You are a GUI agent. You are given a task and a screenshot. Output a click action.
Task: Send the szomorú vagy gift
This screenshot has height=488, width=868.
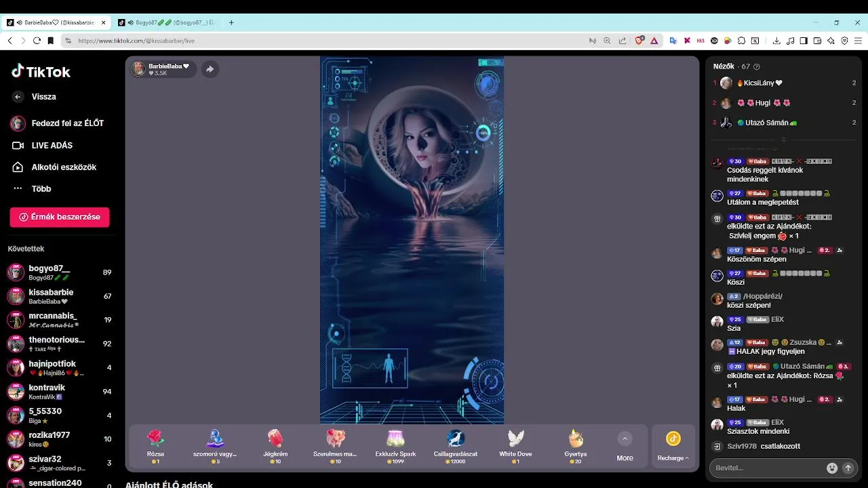(x=215, y=447)
